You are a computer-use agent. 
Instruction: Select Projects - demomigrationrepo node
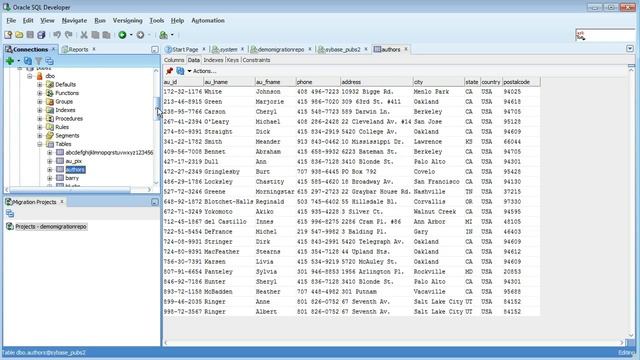tap(51, 227)
